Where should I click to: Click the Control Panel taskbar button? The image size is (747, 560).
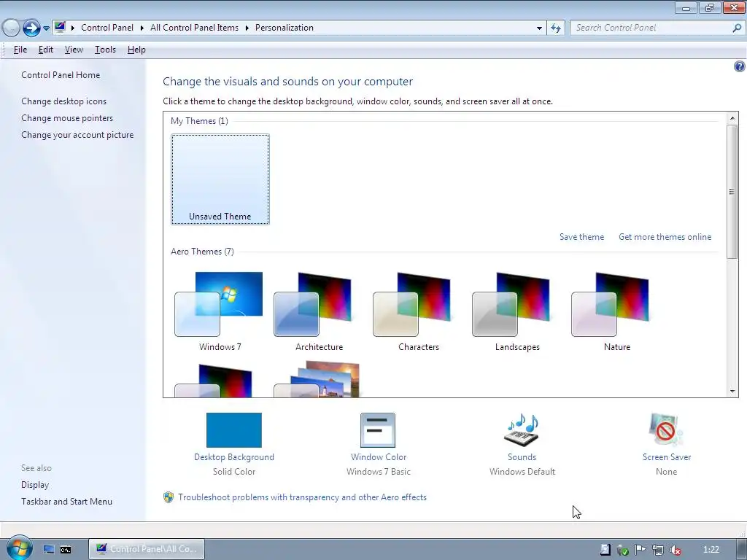[147, 549]
